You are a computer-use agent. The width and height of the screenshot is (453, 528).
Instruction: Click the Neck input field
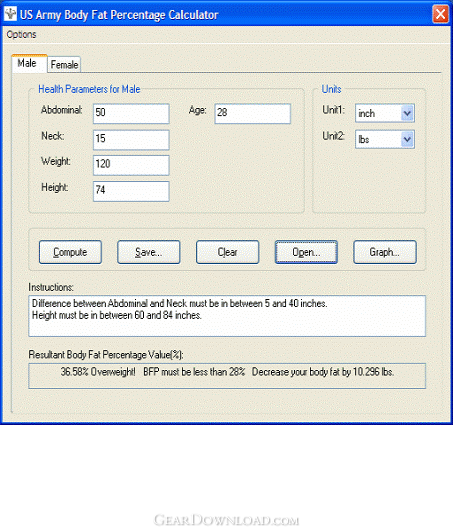[x=131, y=139]
